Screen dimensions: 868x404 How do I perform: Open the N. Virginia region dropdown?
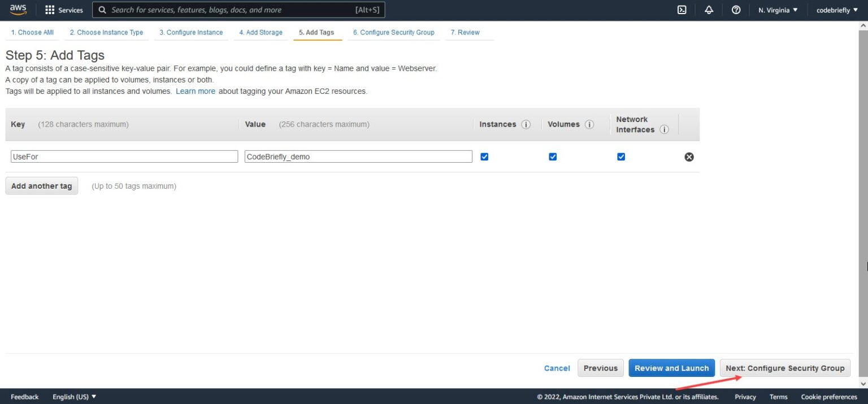778,10
